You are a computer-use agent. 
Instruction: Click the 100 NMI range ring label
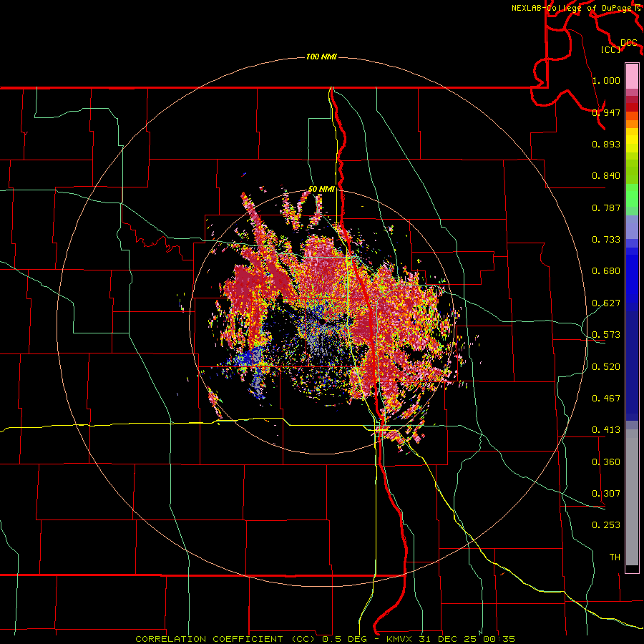tap(321, 57)
